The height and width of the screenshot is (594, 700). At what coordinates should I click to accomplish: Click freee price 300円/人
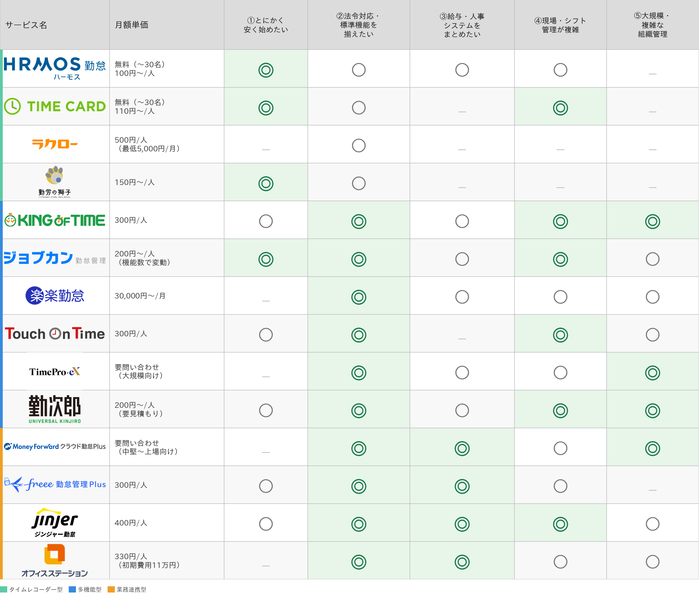(131, 485)
